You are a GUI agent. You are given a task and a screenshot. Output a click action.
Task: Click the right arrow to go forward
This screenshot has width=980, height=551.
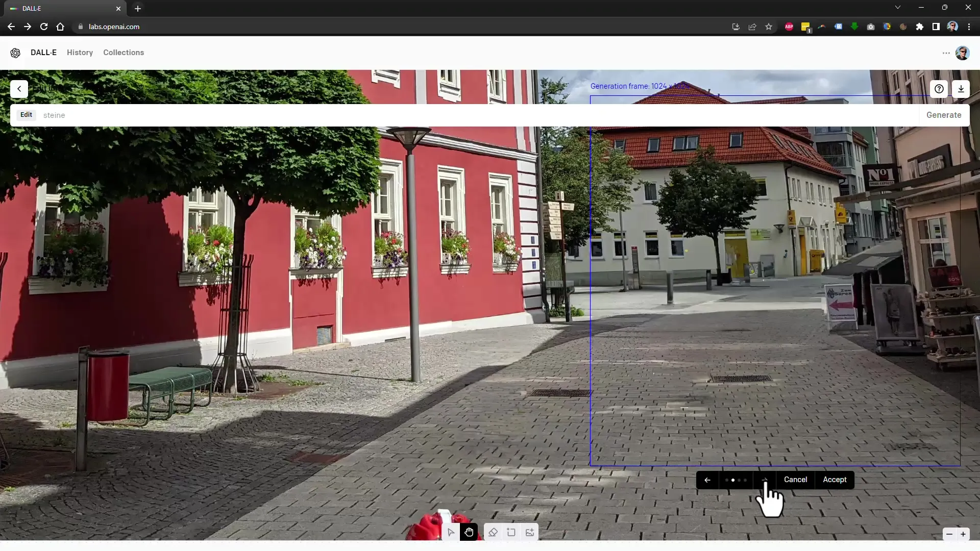click(x=764, y=480)
